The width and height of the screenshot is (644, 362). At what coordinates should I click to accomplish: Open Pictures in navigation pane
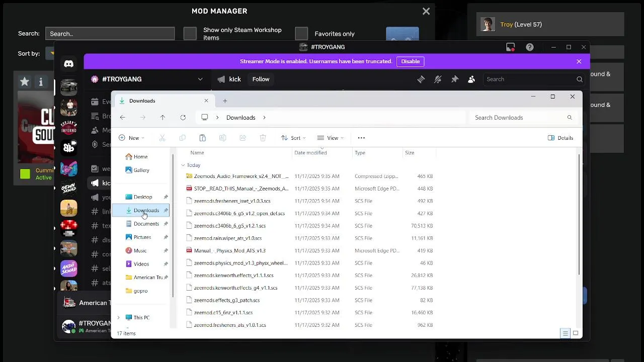[x=138, y=237]
